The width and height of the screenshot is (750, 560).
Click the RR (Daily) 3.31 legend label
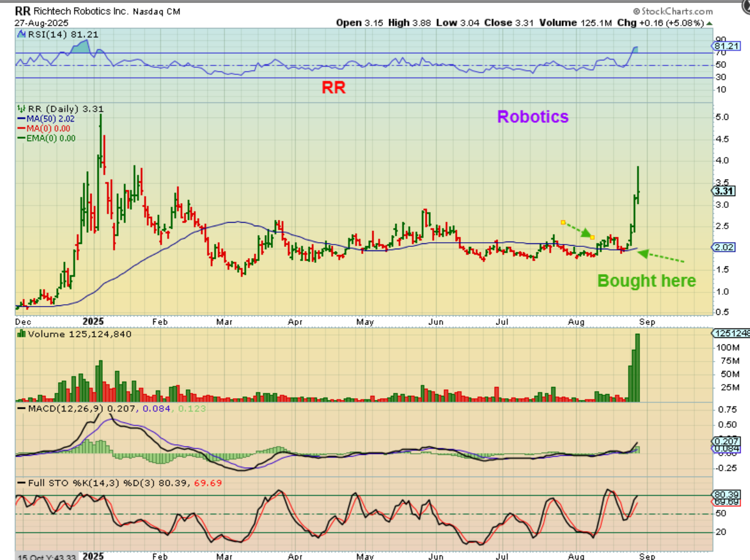66,109
